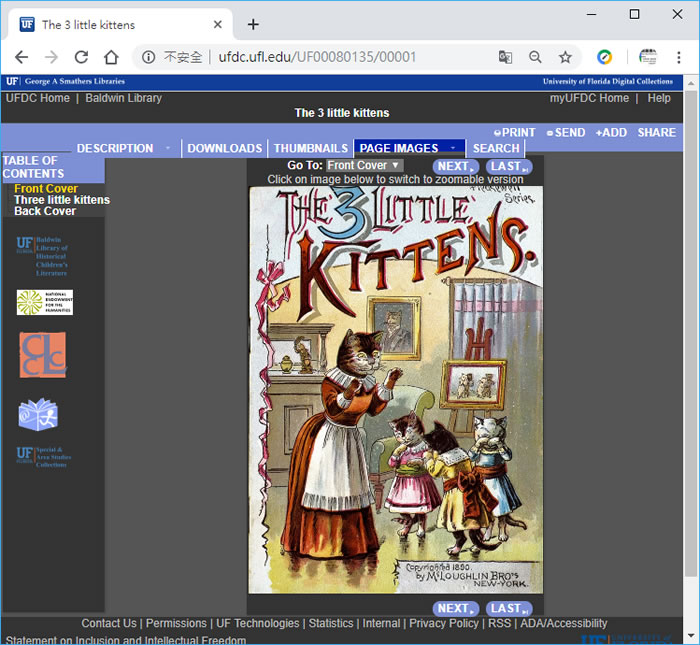Open a new browser tab

(253, 24)
